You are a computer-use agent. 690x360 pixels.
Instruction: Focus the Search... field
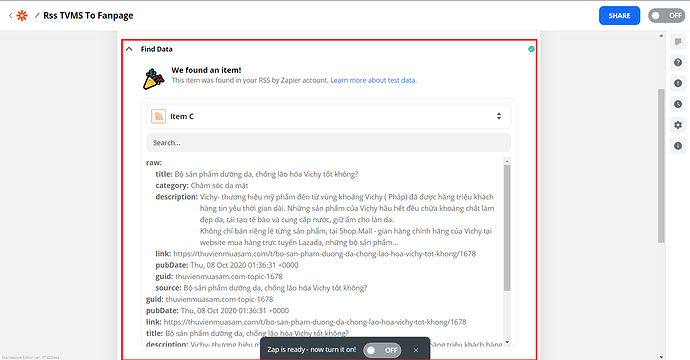click(328, 143)
